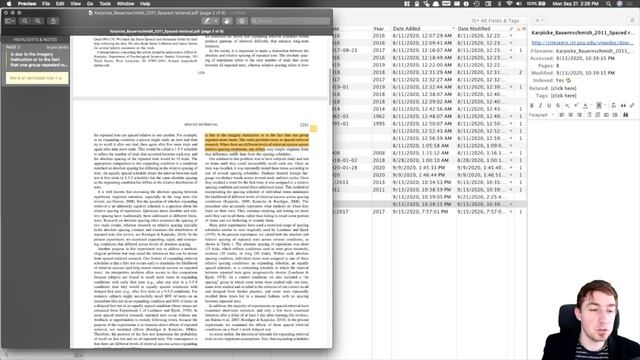Toggle superscript in note editor
640x360 pixels.
576,106
